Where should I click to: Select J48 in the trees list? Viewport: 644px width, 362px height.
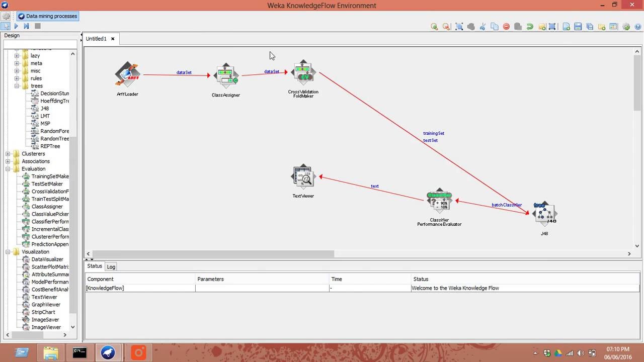(x=45, y=109)
